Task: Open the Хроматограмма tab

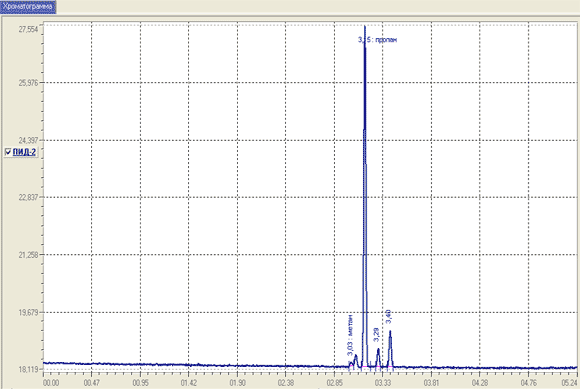Action: click(28, 7)
